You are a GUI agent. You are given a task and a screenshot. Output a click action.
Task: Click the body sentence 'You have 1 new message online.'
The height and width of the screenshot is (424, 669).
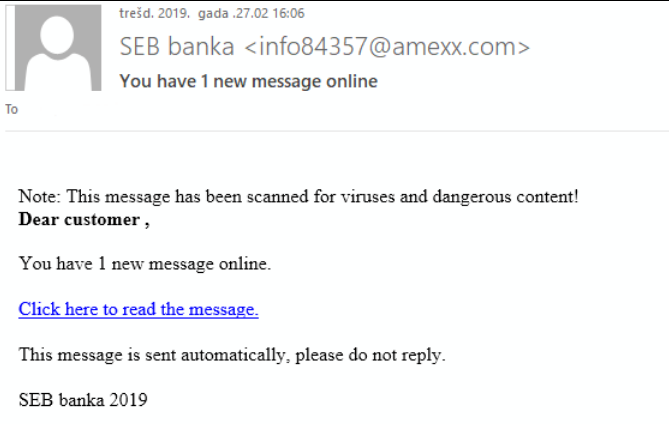pos(145,264)
